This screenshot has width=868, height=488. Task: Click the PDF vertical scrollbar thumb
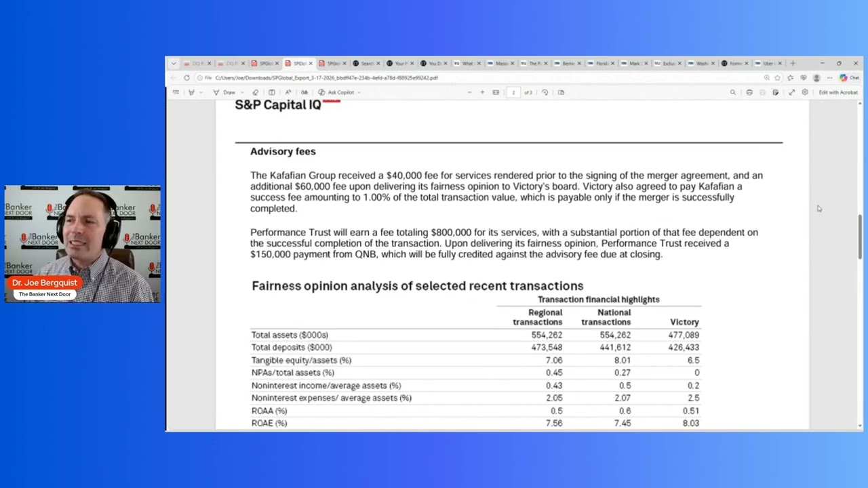(x=861, y=237)
